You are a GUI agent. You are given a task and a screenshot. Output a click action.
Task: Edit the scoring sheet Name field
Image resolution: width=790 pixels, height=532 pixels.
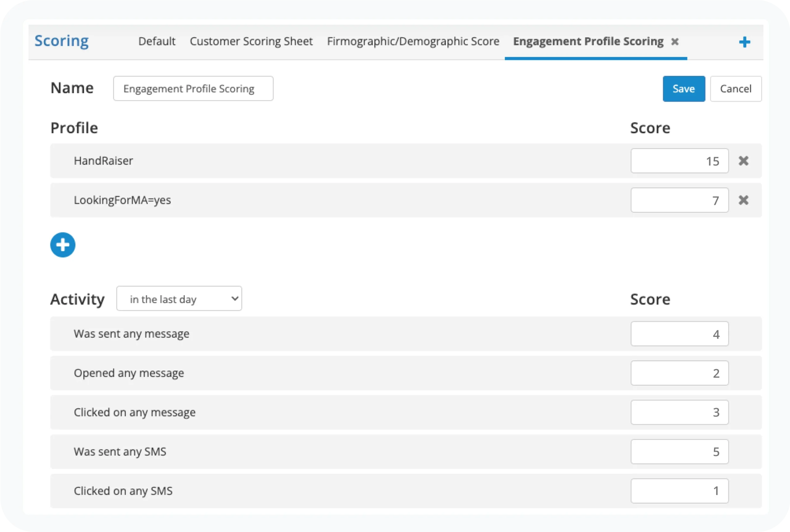(193, 89)
